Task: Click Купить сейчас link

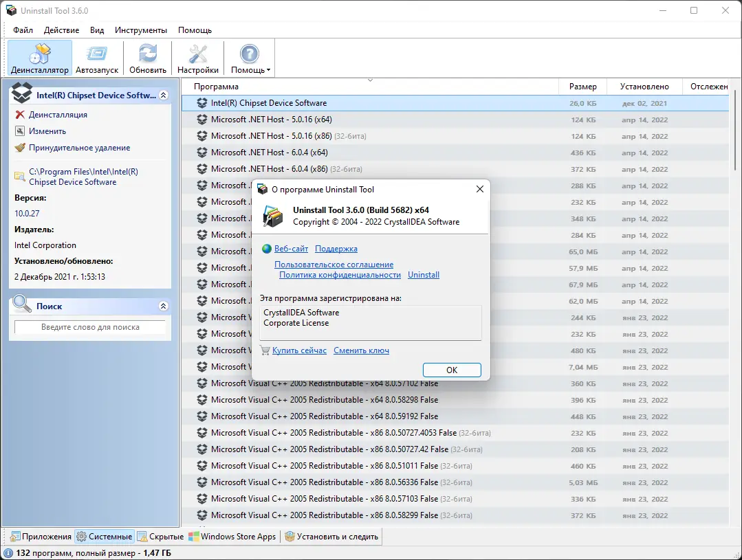Action: click(x=299, y=350)
